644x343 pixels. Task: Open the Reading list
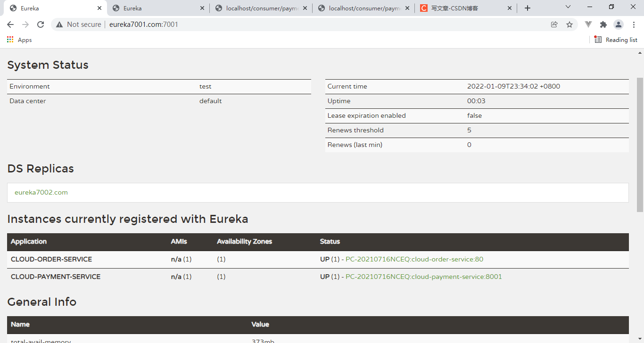(616, 40)
